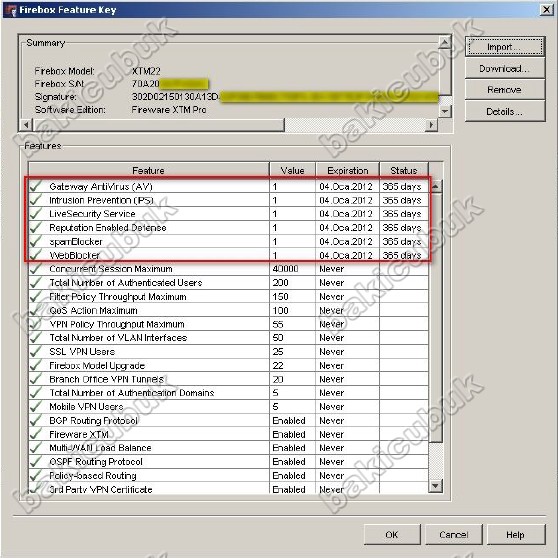Sort by the Expiration column header
Viewport: 558px width, 558px height.
(x=348, y=170)
